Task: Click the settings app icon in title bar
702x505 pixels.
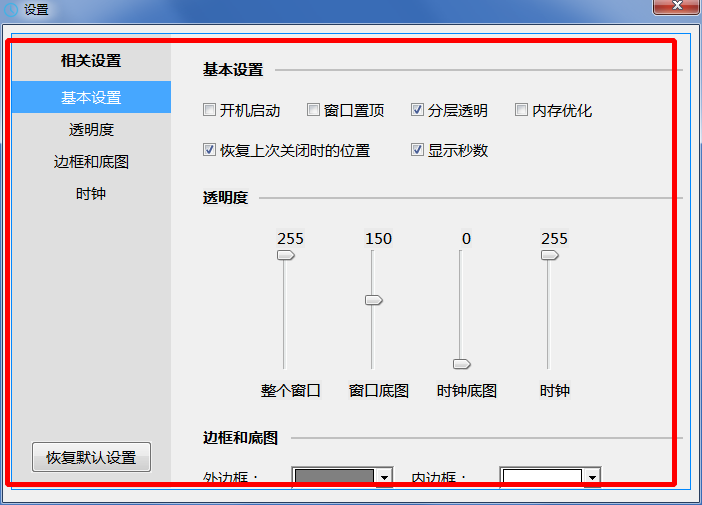Action: pos(11,9)
